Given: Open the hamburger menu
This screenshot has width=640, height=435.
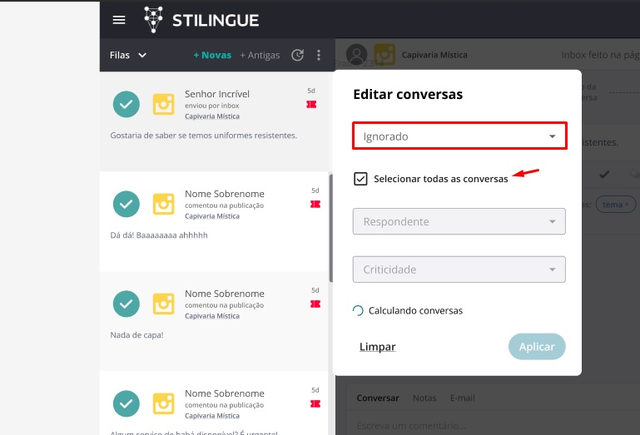Looking at the screenshot, I should click(119, 20).
